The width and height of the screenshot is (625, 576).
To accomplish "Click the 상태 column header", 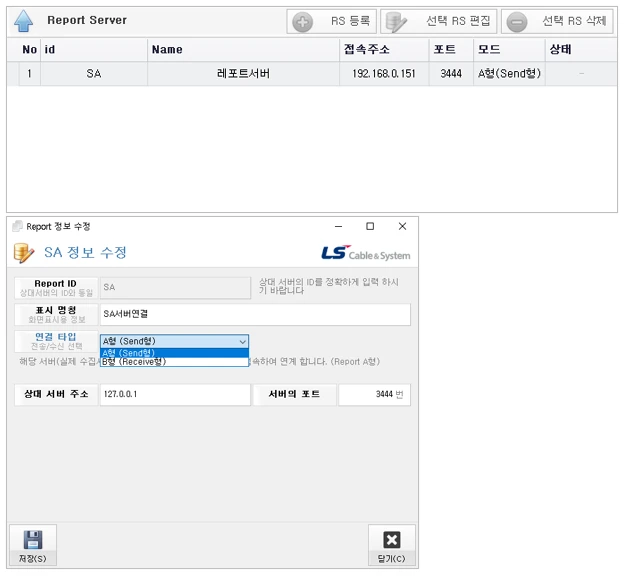I will tap(581, 49).
